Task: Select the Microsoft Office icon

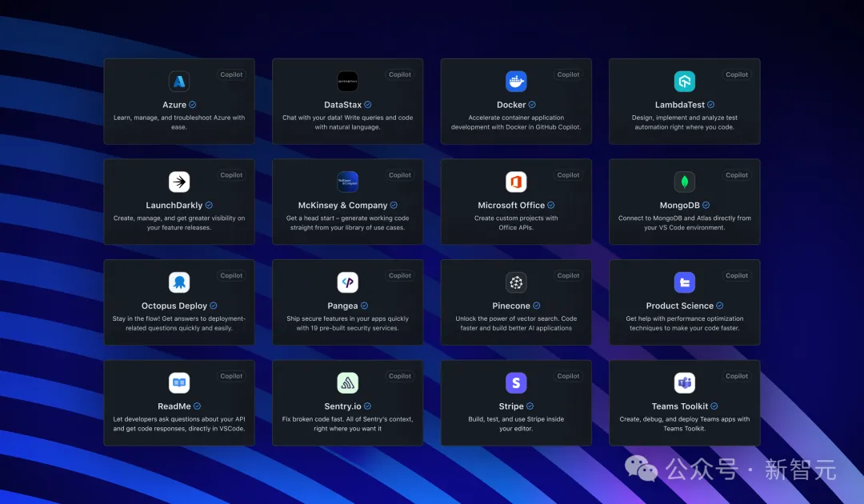Action: coord(516,182)
